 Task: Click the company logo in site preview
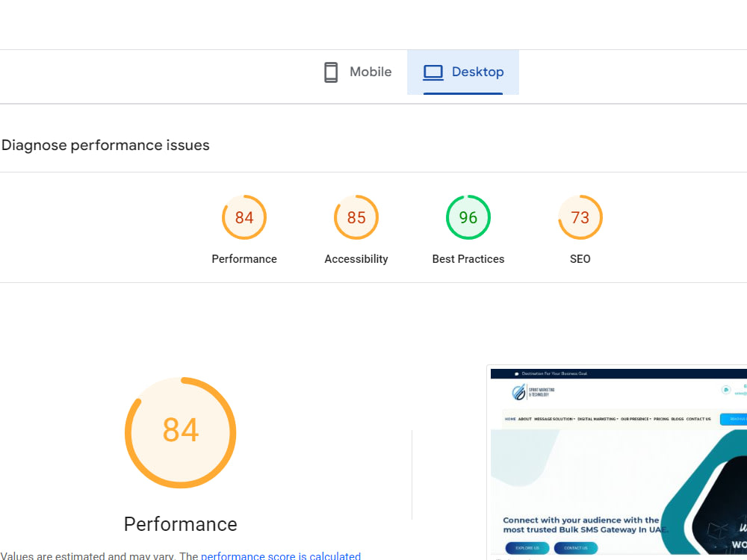[x=533, y=393]
